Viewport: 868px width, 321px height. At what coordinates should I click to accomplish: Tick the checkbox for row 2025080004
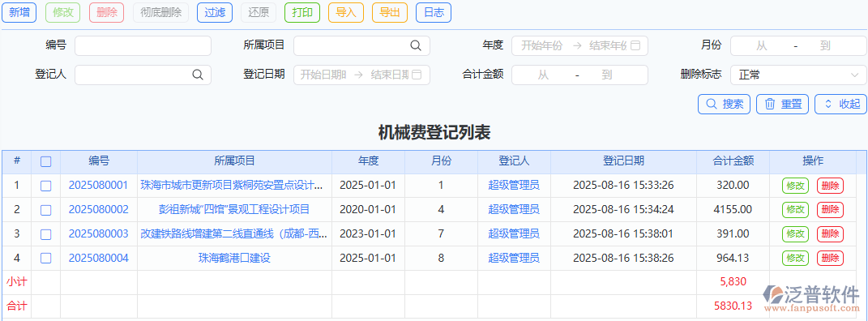tap(46, 258)
